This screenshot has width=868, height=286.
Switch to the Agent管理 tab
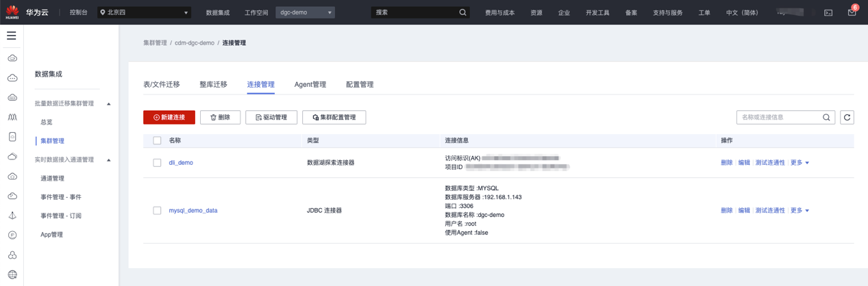point(310,85)
